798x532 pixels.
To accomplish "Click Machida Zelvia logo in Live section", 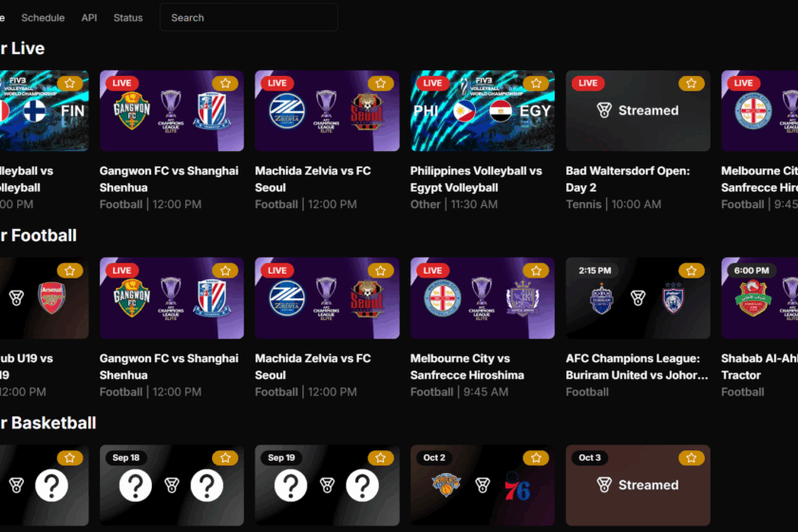I will [287, 110].
